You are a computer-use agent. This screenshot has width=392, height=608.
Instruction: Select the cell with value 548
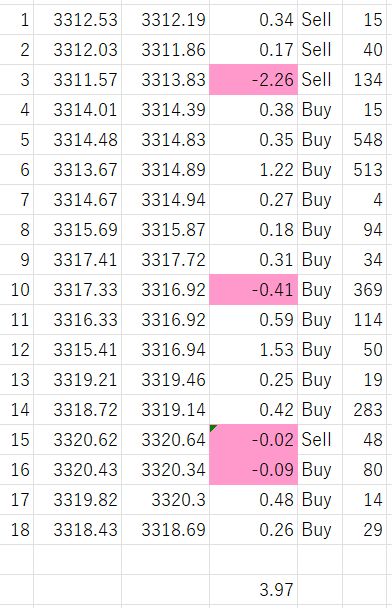364,140
